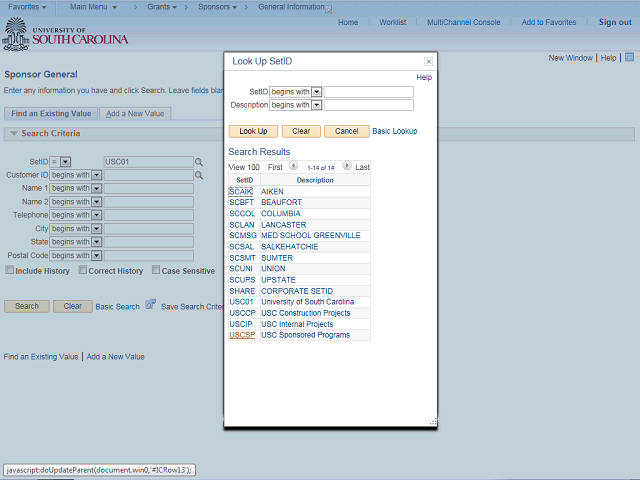Go to previous results page arrow
Screen dimensions: 640x480
[293, 166]
